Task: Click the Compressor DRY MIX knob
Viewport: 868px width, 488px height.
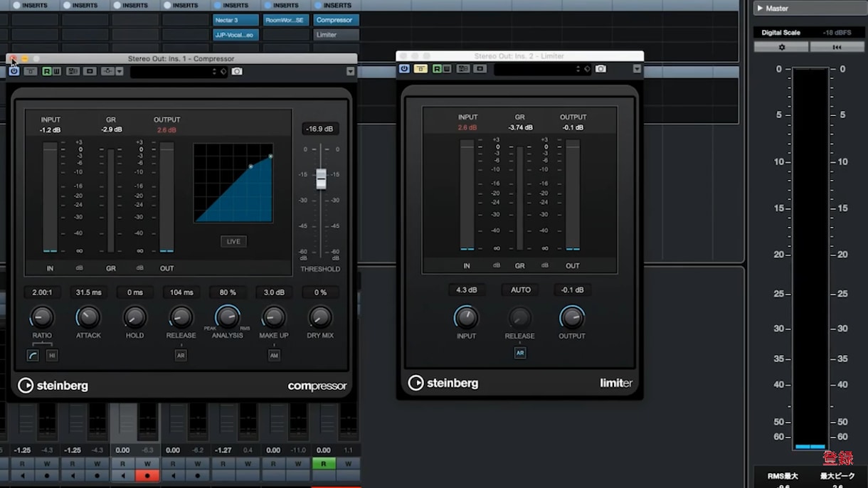Action: pos(320,317)
